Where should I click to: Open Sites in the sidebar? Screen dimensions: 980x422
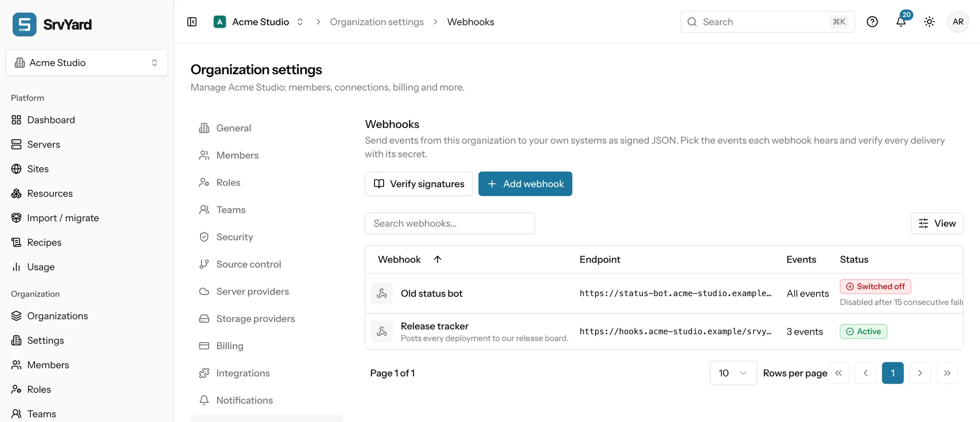(x=87, y=169)
